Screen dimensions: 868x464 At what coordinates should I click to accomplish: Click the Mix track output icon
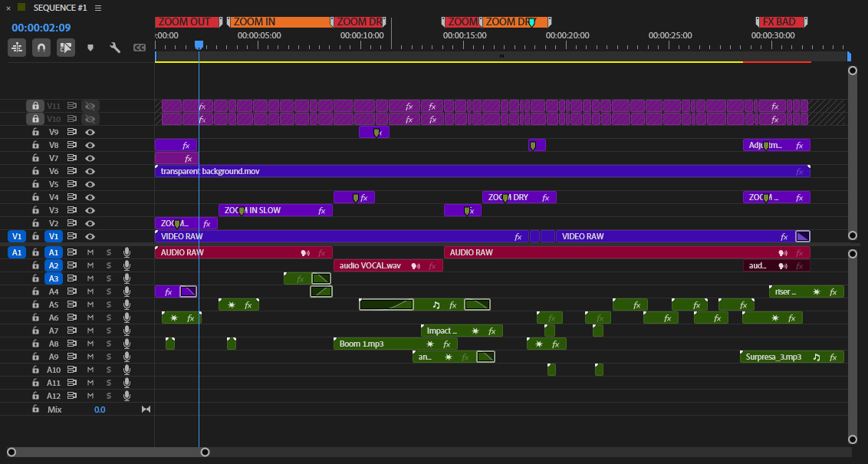(146, 410)
